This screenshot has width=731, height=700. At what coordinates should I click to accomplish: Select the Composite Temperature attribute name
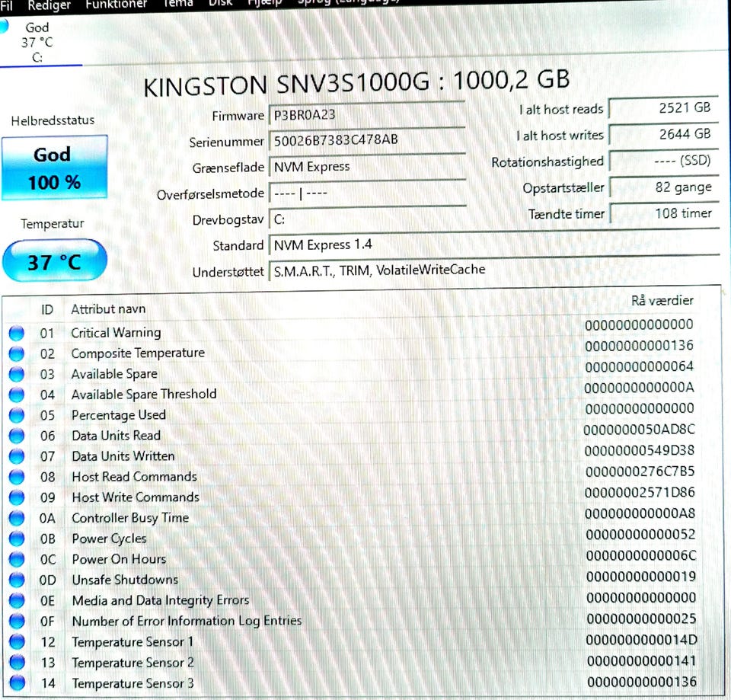pyautogui.click(x=138, y=353)
